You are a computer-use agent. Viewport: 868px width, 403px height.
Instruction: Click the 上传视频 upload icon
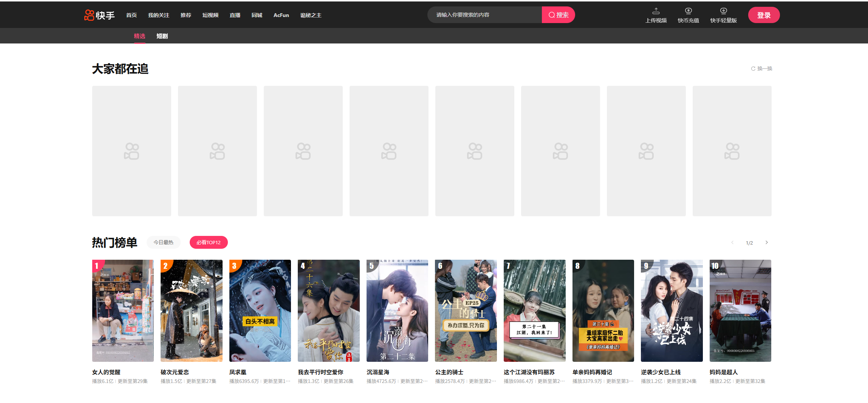[656, 11]
